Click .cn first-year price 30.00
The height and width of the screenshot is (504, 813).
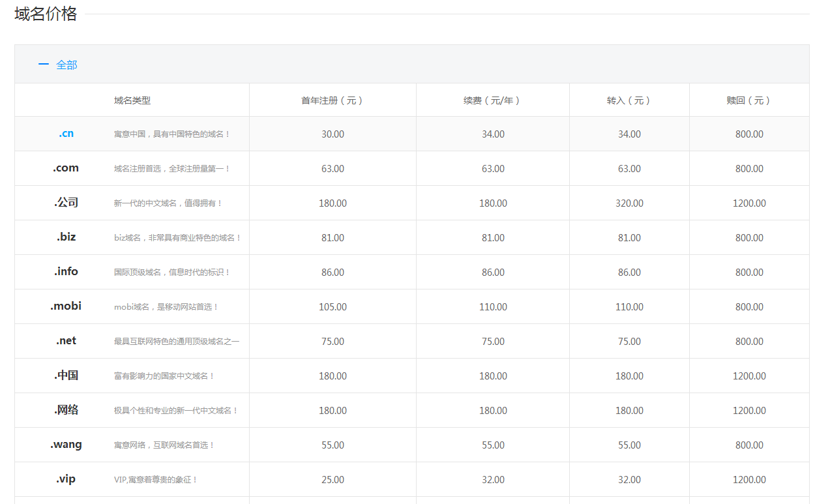pos(333,134)
